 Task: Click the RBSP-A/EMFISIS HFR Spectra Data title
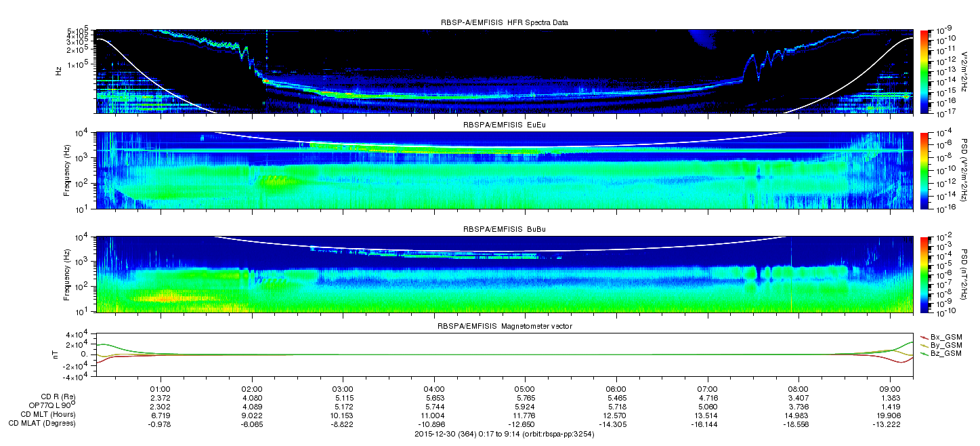(x=504, y=22)
